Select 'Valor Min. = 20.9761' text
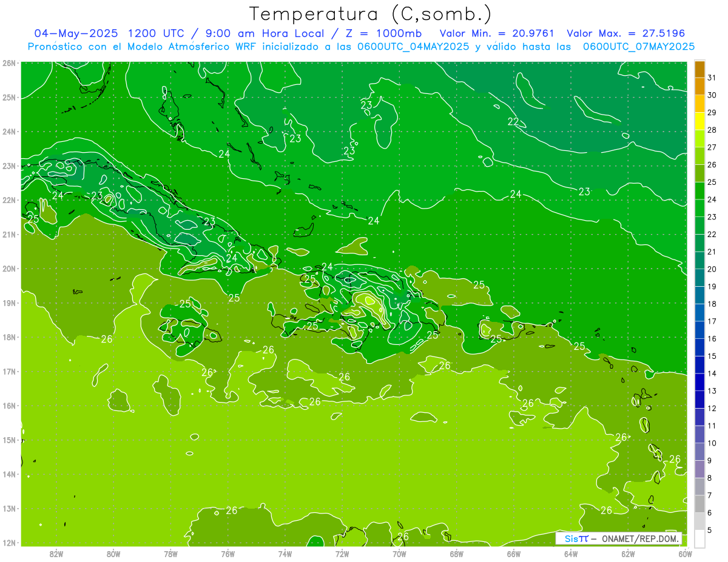 click(497, 33)
